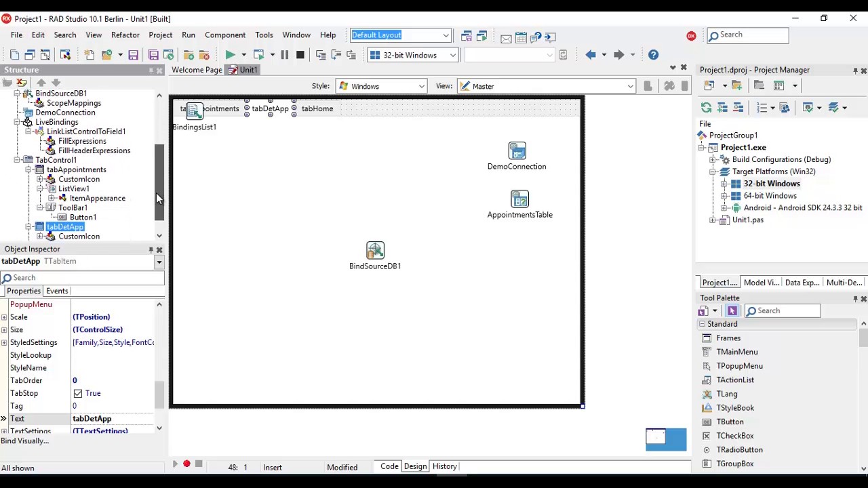The image size is (868, 488).
Task: Click the Expand All icon in Project Manager
Action: tap(722, 108)
